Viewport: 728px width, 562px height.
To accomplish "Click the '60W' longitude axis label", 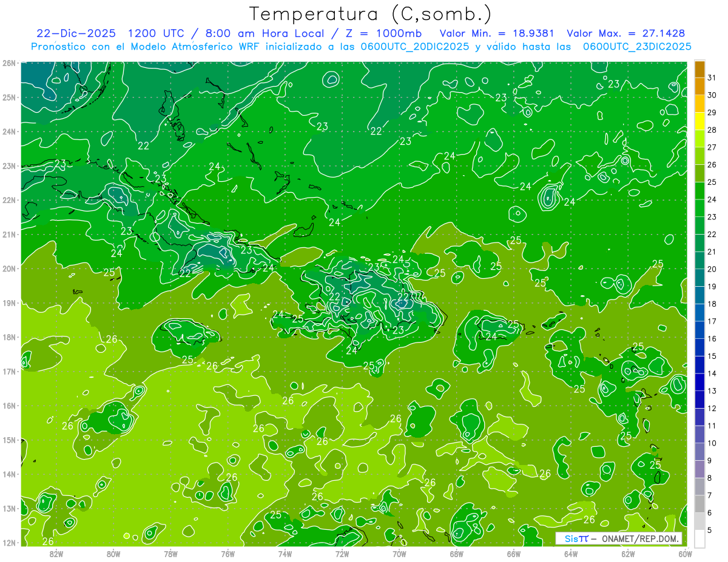I will point(685,554).
